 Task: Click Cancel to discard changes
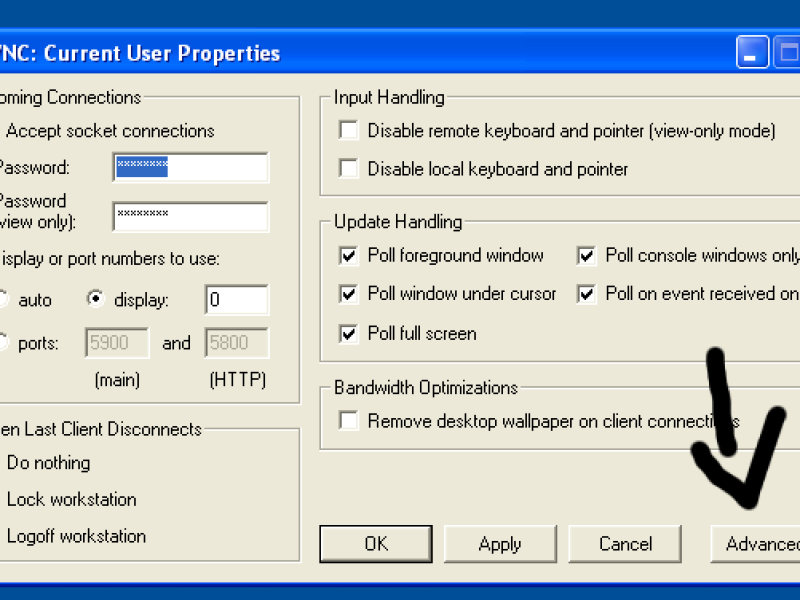(625, 544)
